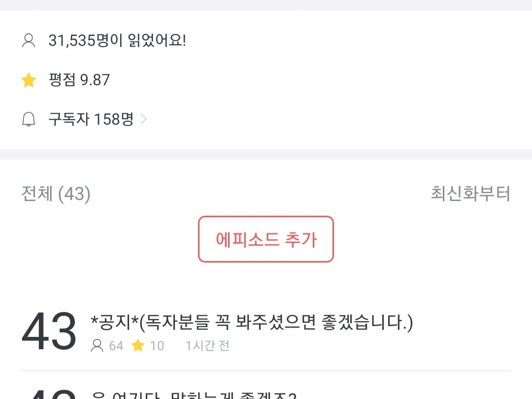Click episode 43's reader person icon
Image resolution: width=532 pixels, height=399 pixels.
(x=97, y=346)
